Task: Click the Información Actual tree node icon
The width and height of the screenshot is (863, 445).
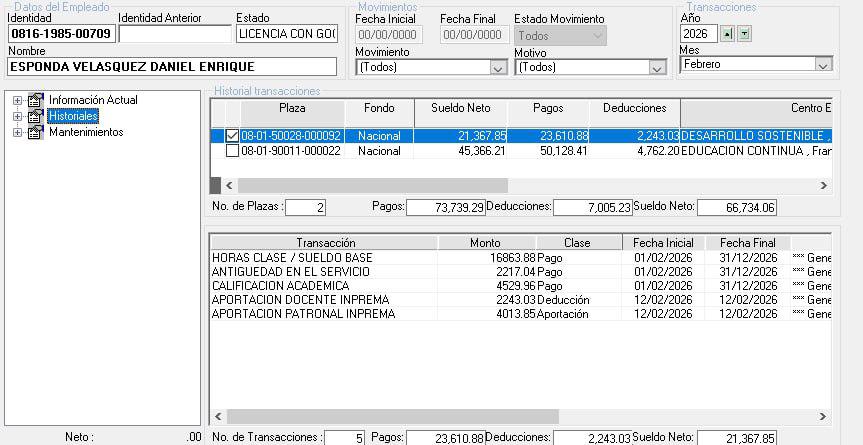Action: [36, 100]
